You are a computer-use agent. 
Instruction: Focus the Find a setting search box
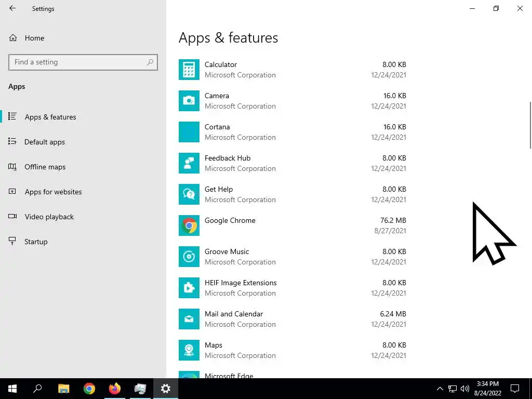pyautogui.click(x=83, y=62)
